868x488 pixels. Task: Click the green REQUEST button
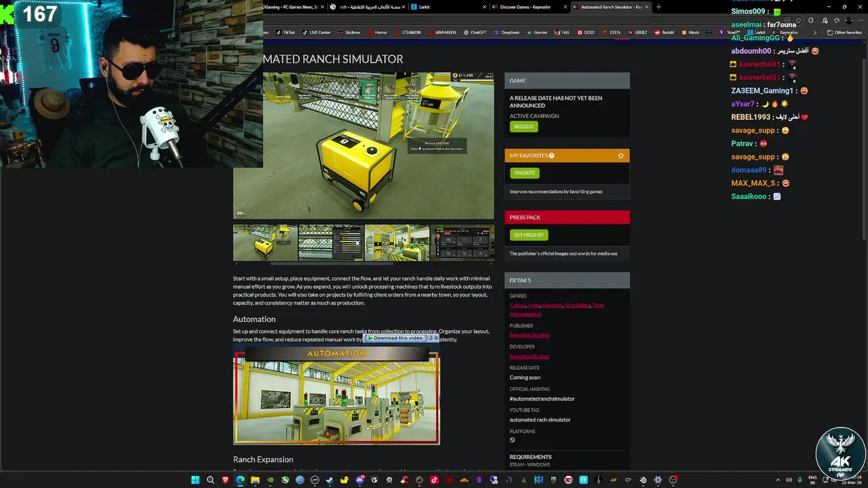[524, 127]
